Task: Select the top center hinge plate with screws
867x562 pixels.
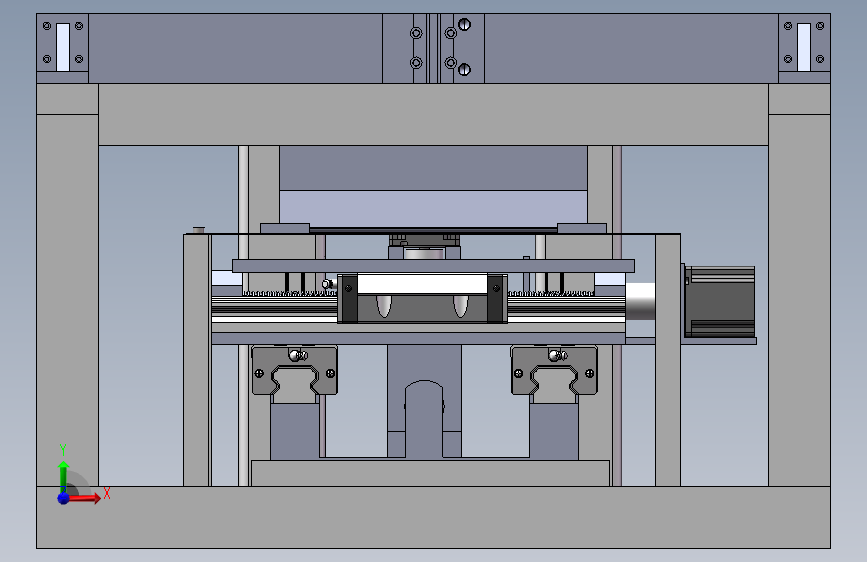Action: tap(434, 49)
